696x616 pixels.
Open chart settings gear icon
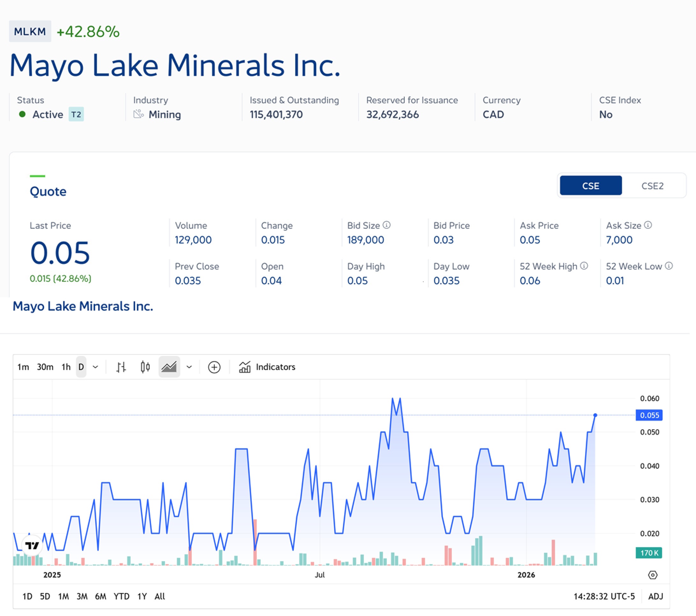coord(652,575)
